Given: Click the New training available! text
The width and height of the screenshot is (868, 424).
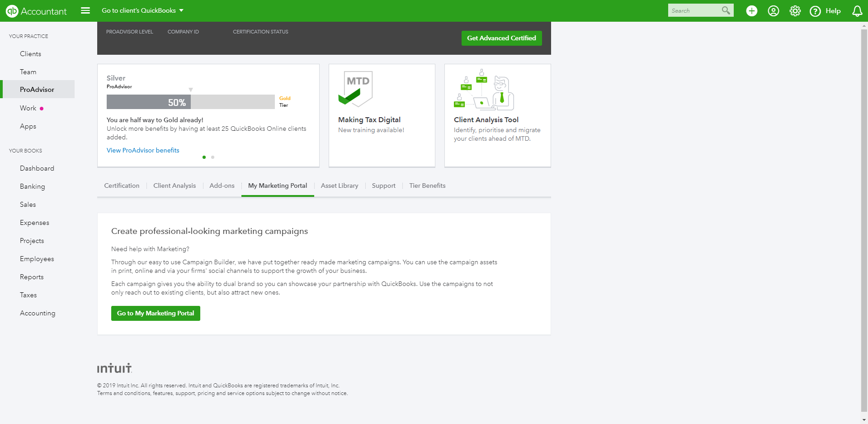Looking at the screenshot, I should pos(371,130).
